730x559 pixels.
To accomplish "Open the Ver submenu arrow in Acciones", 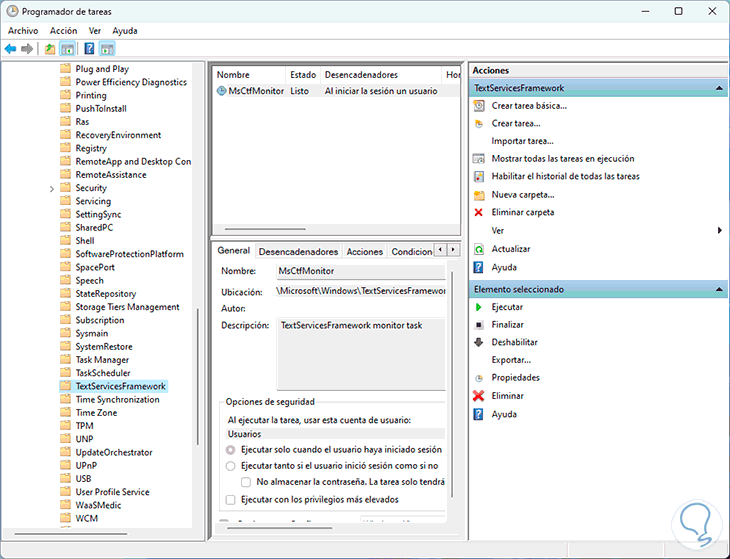I will (720, 231).
